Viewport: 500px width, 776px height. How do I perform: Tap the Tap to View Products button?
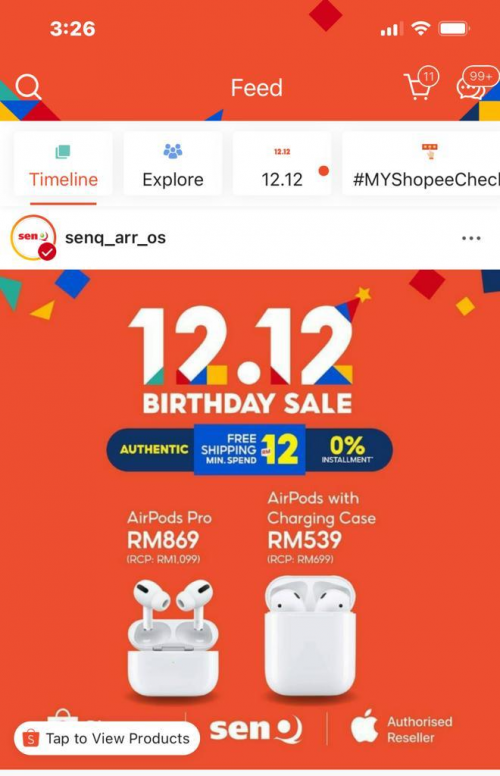107,738
